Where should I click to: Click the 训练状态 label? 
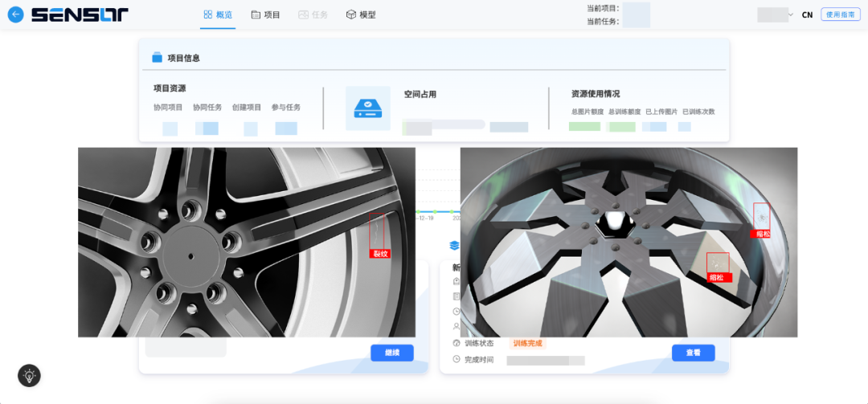pos(478,343)
